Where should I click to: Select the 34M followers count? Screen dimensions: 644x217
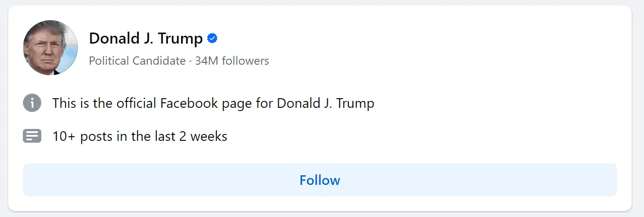coord(232,61)
